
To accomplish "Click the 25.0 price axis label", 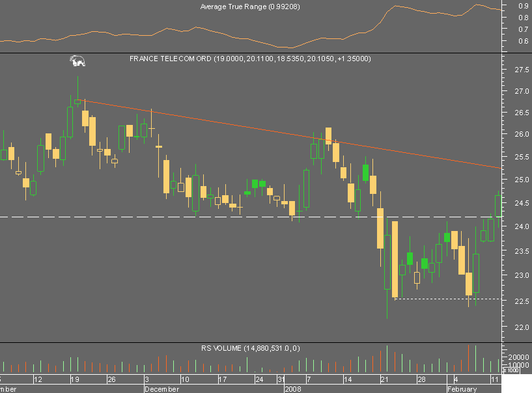I will point(522,180).
